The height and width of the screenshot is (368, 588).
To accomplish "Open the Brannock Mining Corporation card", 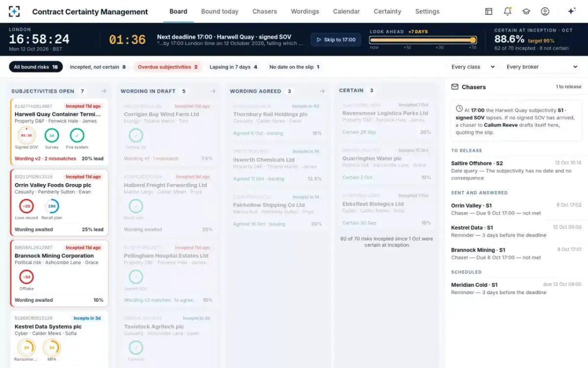I will [59, 273].
